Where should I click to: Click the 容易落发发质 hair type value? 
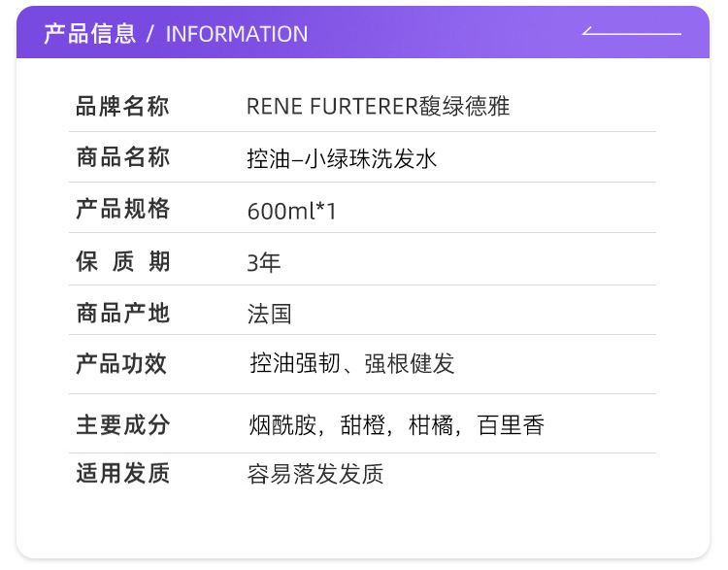(315, 474)
